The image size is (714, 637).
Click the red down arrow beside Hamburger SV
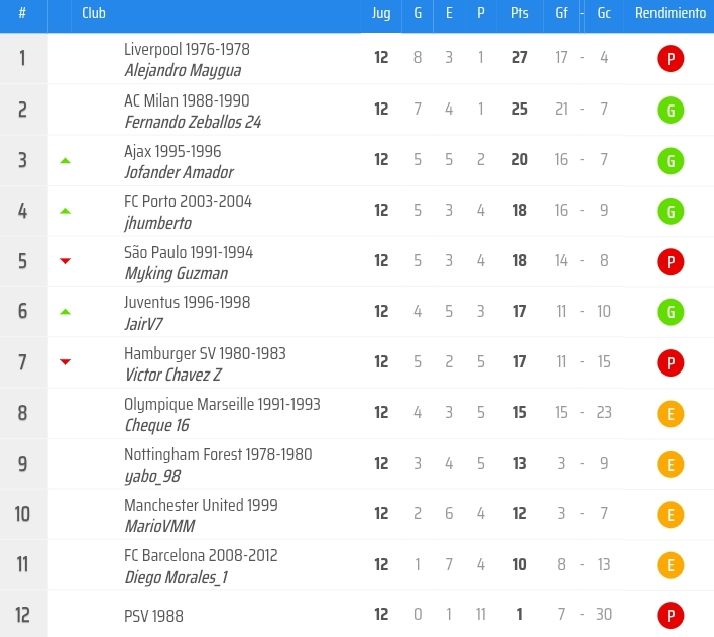point(66,362)
